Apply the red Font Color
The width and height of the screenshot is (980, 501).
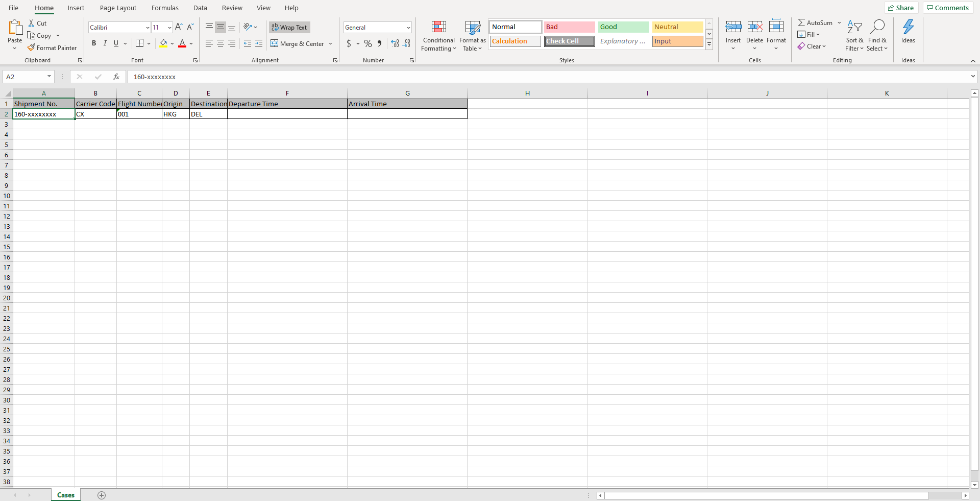click(182, 43)
